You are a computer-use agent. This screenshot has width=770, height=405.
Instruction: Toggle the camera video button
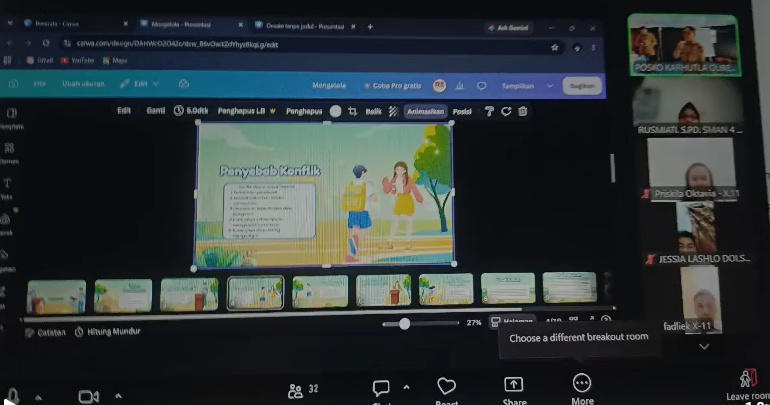click(88, 396)
